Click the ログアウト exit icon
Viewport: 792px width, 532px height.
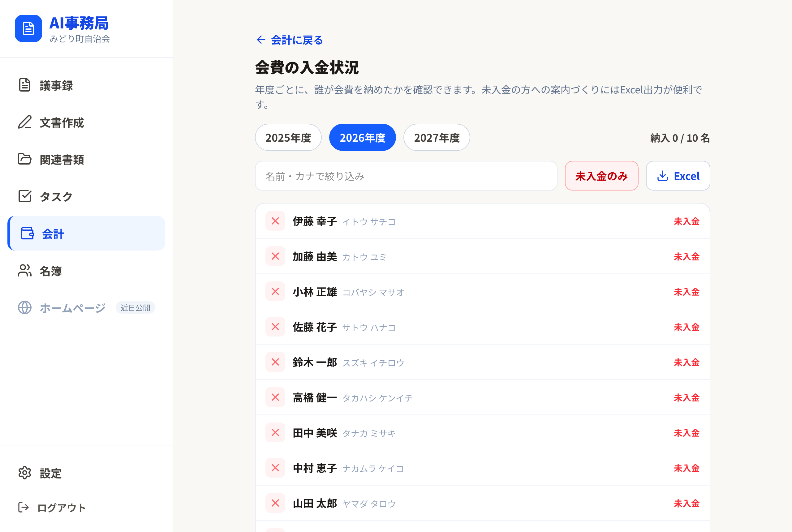(x=24, y=507)
